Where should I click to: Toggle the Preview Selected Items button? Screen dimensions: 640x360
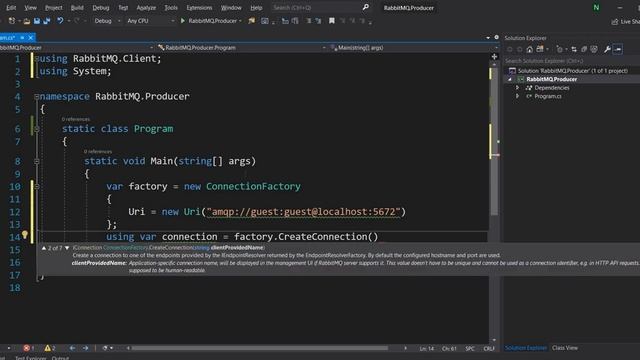(618, 49)
